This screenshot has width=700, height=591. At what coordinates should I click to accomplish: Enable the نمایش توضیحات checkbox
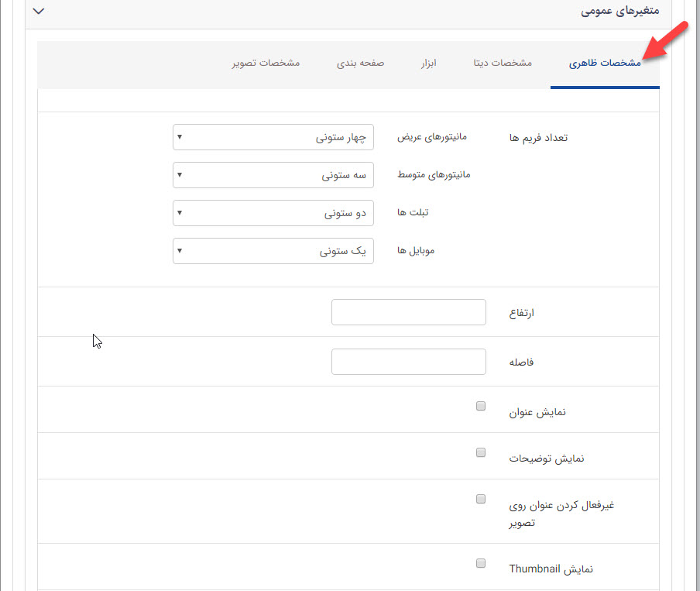point(480,452)
